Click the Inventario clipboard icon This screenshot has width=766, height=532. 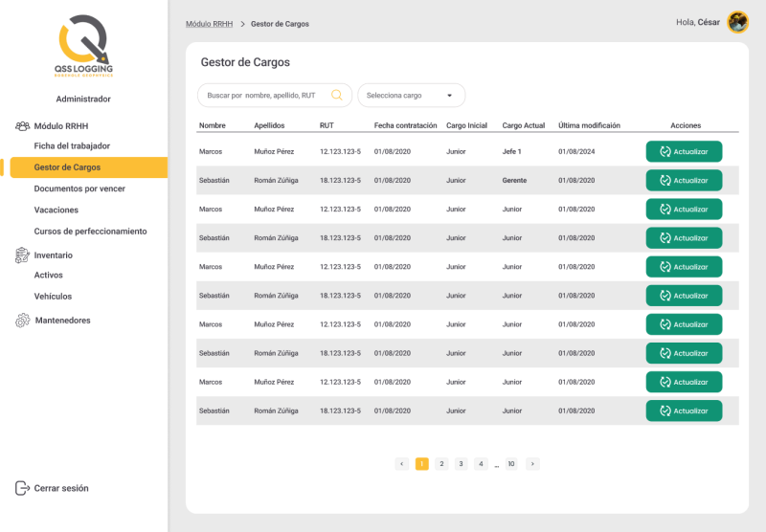point(22,255)
